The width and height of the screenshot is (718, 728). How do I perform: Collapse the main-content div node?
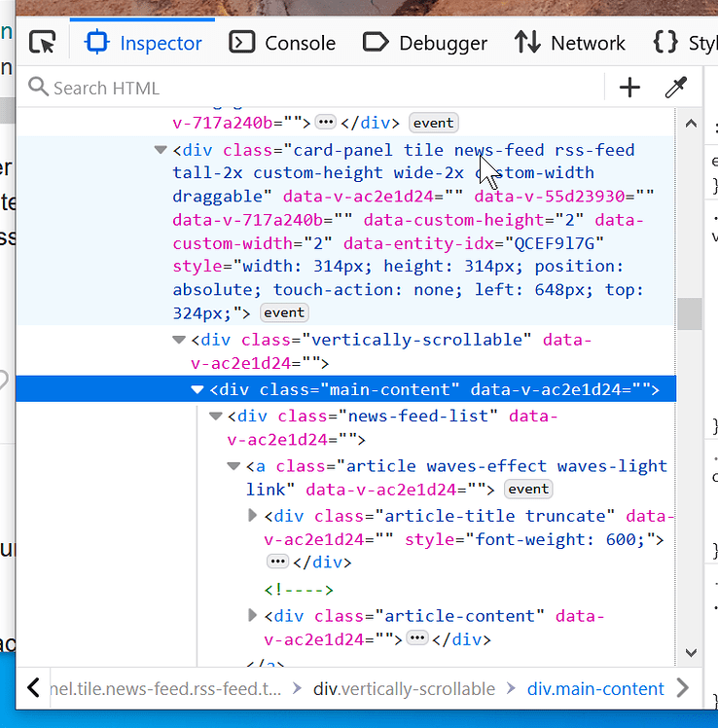pos(197,389)
